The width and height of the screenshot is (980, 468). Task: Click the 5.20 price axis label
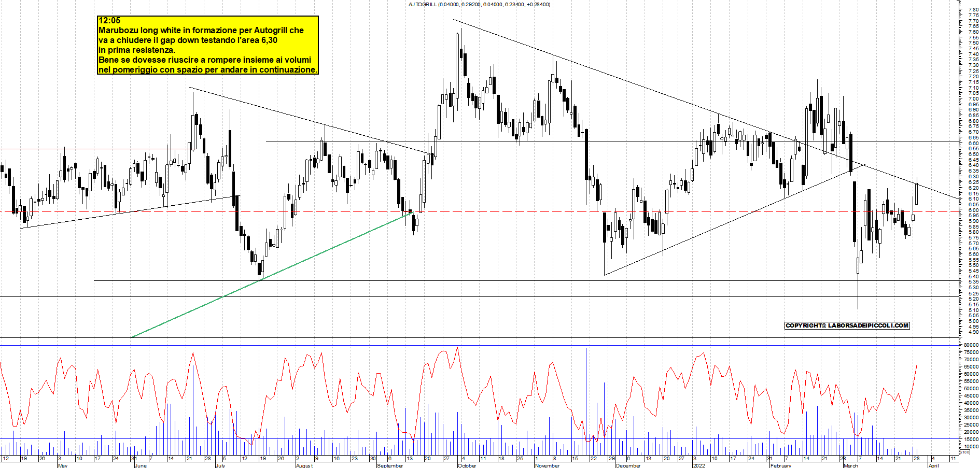[973, 299]
